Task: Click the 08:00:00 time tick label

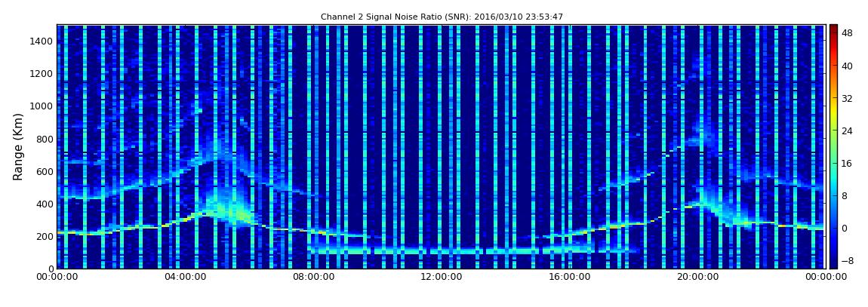Action: click(312, 277)
